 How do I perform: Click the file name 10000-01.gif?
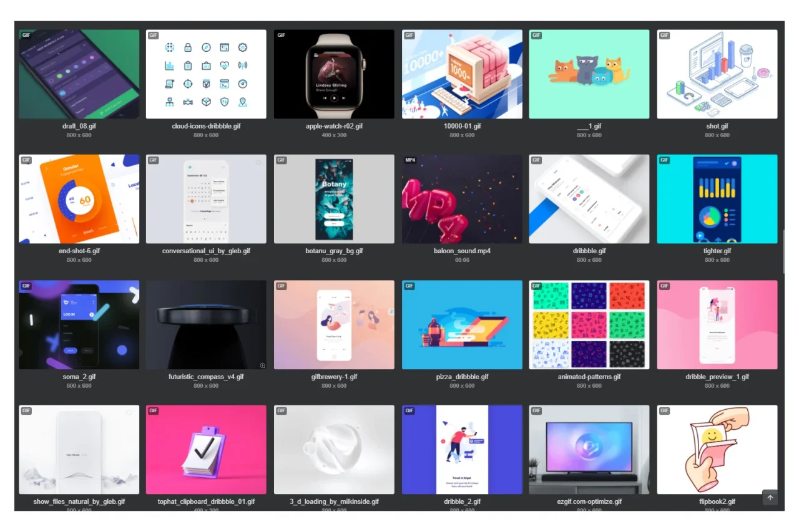click(462, 126)
